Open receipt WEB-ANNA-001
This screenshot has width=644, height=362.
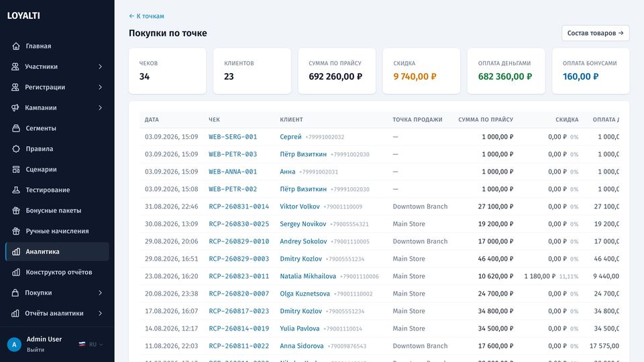pos(233,172)
